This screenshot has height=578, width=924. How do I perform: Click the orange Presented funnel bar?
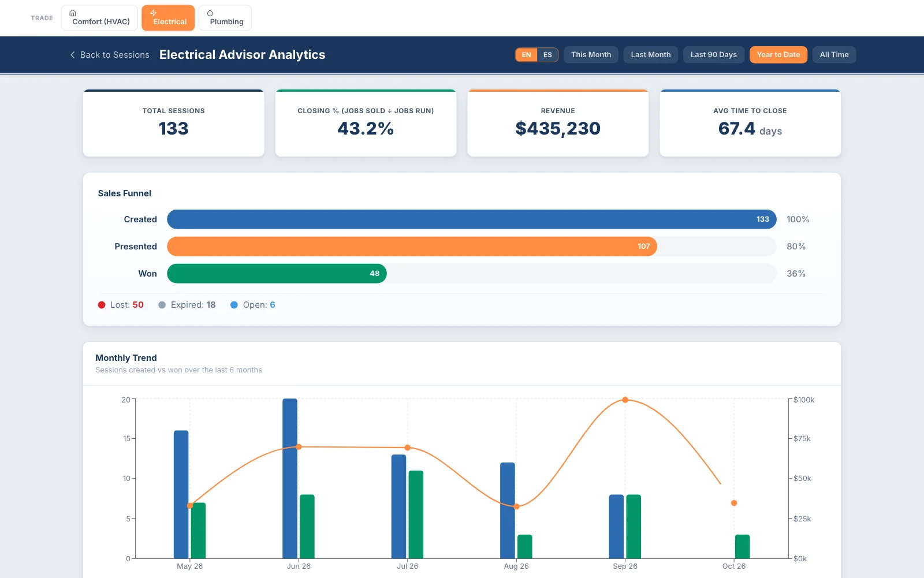click(x=412, y=247)
